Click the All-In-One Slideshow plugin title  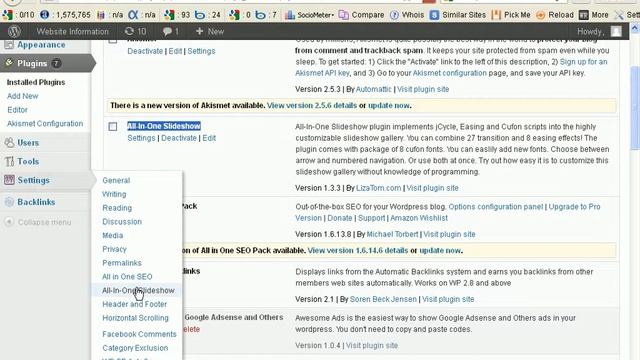point(164,126)
